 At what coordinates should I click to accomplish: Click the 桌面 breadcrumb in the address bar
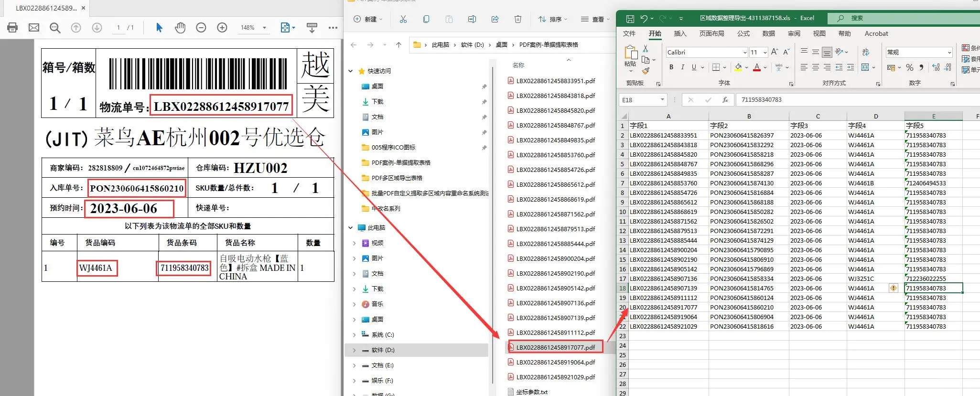click(501, 45)
